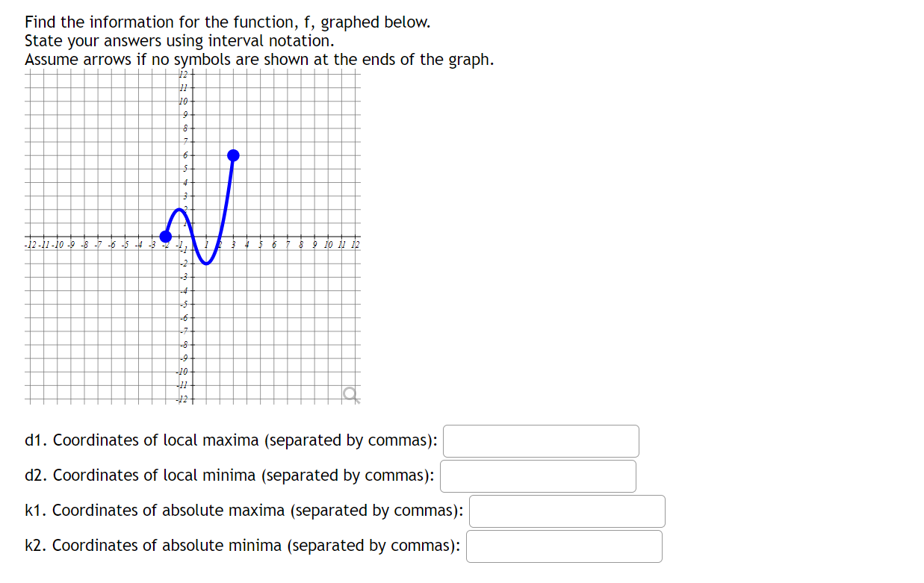Click the x-axis label -12 on the left

click(x=29, y=243)
